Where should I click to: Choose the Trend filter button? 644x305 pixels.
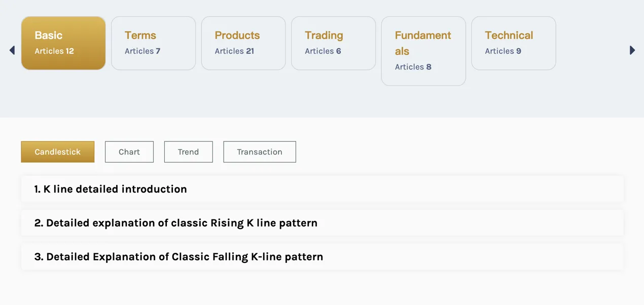pos(188,152)
